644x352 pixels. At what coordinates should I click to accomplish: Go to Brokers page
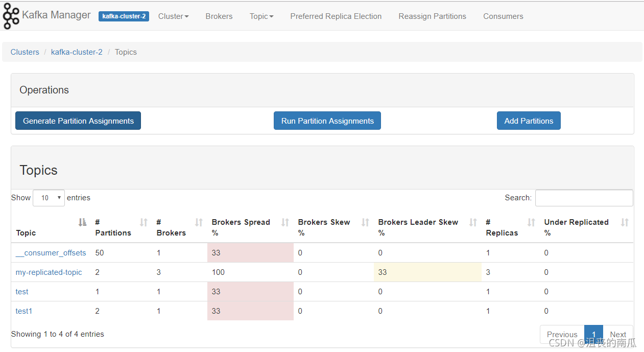[219, 16]
